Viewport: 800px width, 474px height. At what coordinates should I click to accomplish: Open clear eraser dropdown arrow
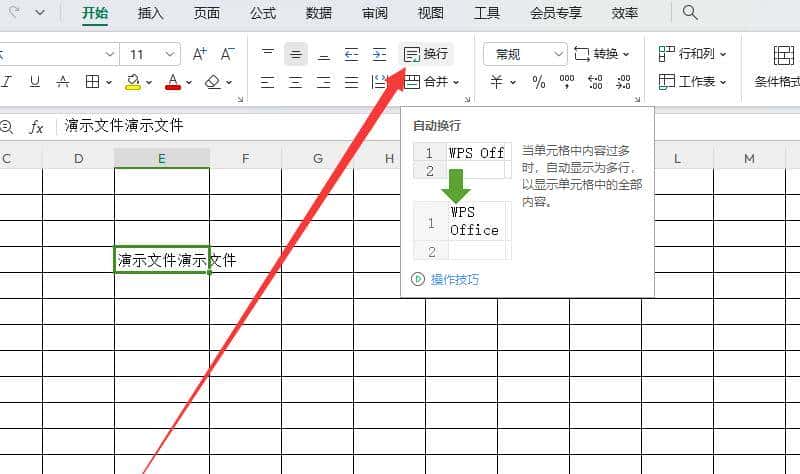click(229, 82)
